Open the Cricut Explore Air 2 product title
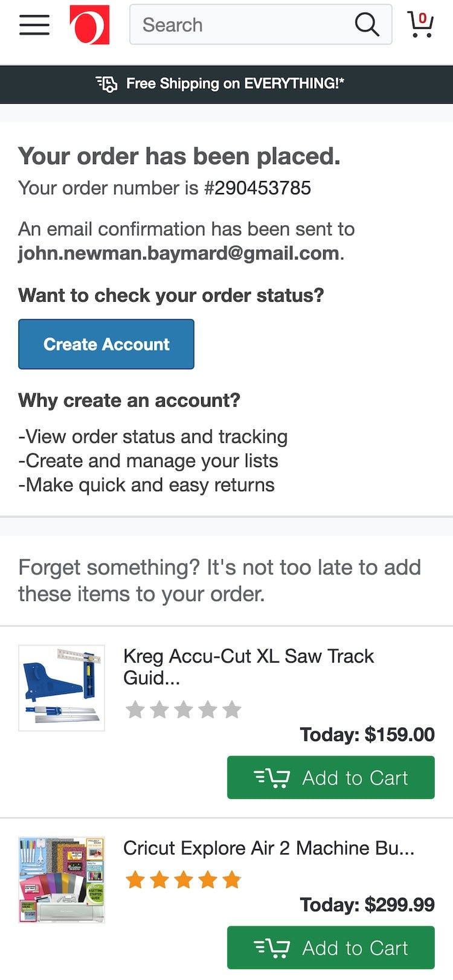453x980 pixels. click(x=269, y=848)
